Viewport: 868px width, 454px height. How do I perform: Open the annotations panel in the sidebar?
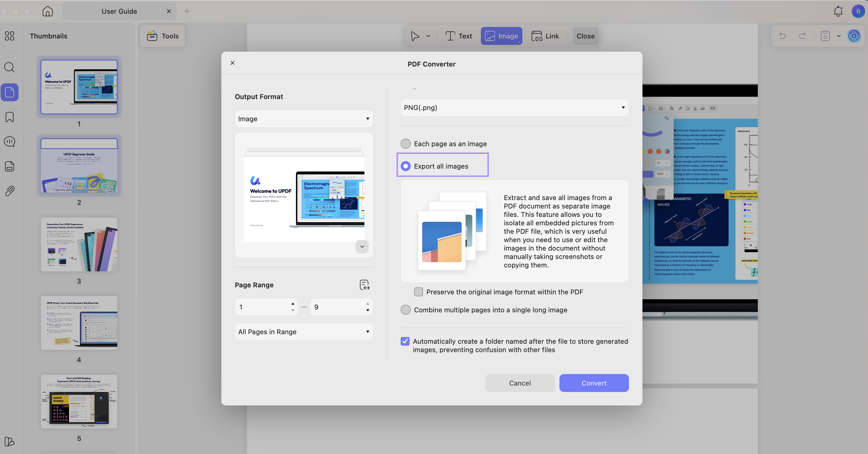click(9, 141)
